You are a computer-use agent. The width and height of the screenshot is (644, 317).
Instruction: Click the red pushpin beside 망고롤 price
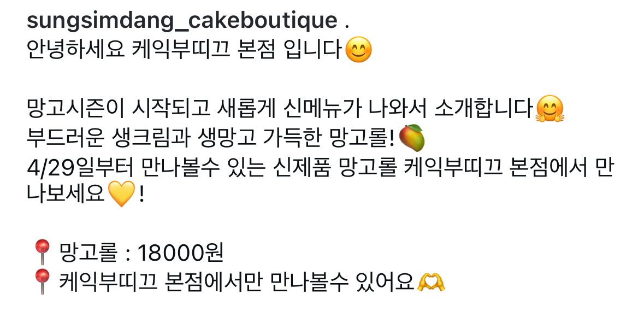pyautogui.click(x=42, y=253)
